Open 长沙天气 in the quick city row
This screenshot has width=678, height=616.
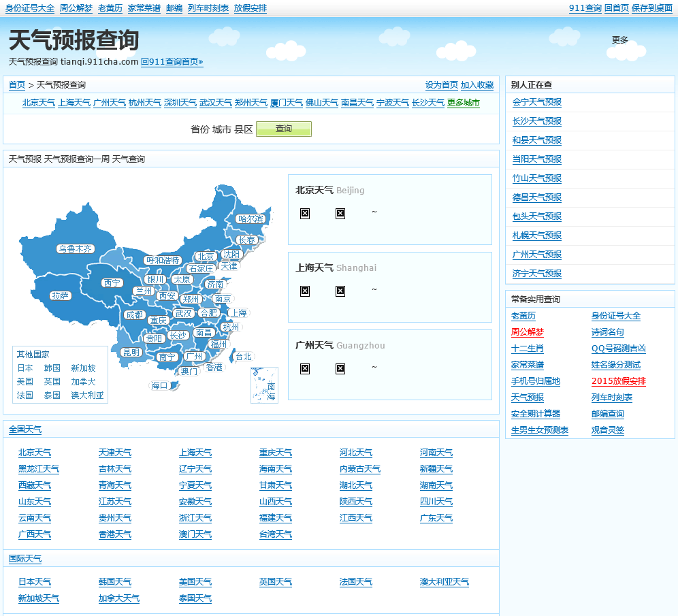point(428,103)
